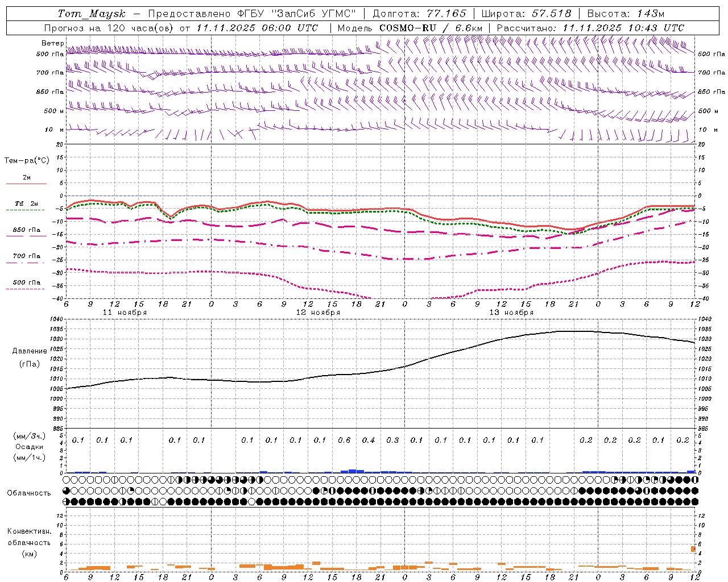
Task: Click the Тем-ра(°C) label
Action: tap(27, 161)
